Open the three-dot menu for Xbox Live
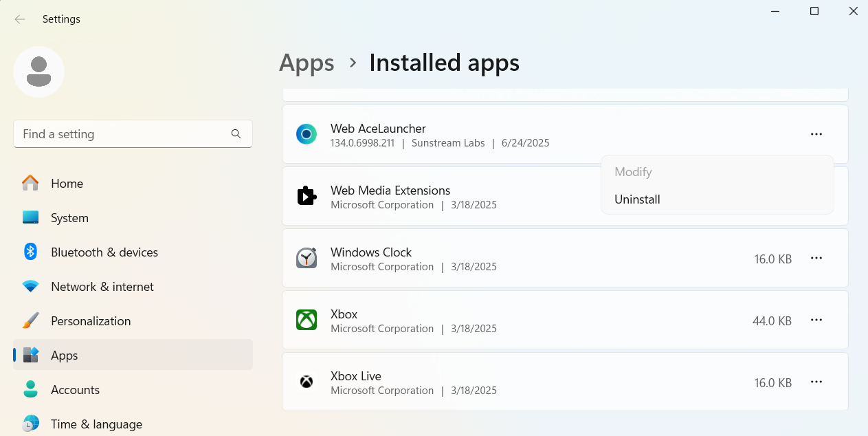 (x=816, y=382)
